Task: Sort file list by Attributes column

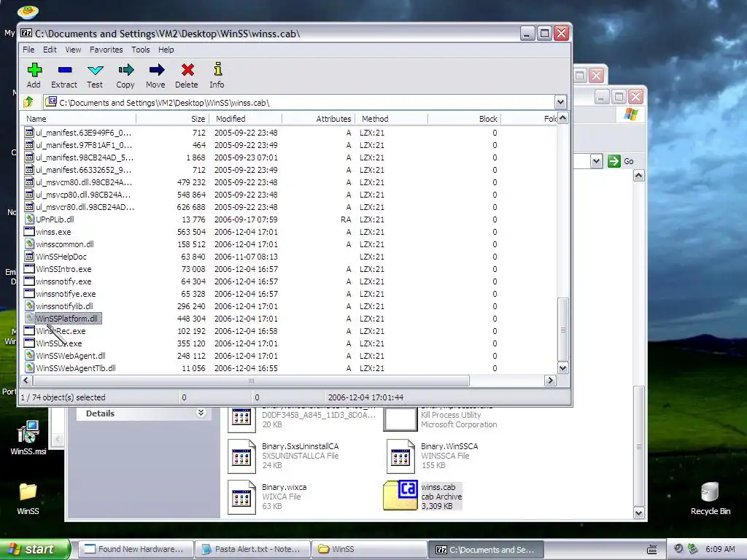Action: tap(318, 119)
